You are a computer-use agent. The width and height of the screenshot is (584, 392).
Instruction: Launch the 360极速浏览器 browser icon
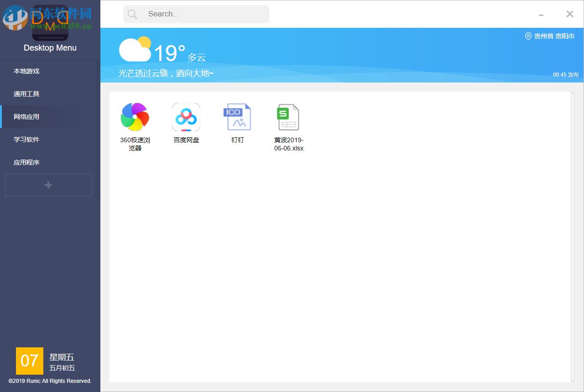pos(135,117)
